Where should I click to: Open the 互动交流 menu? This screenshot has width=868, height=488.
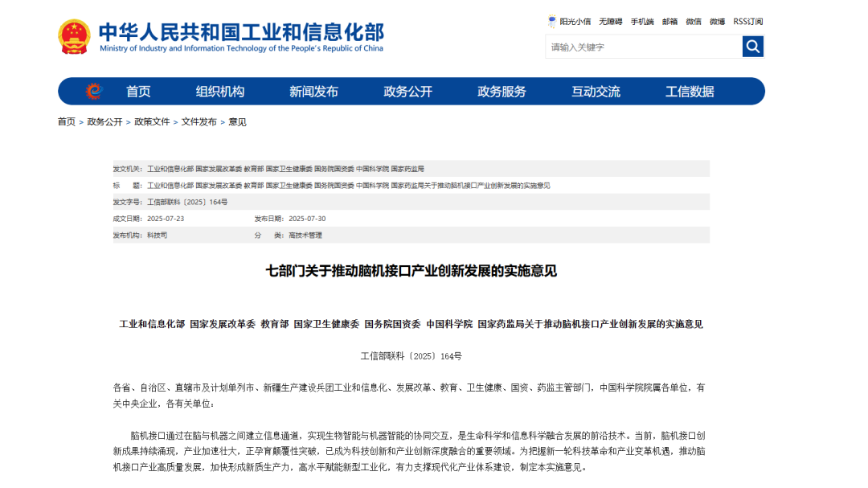(596, 92)
